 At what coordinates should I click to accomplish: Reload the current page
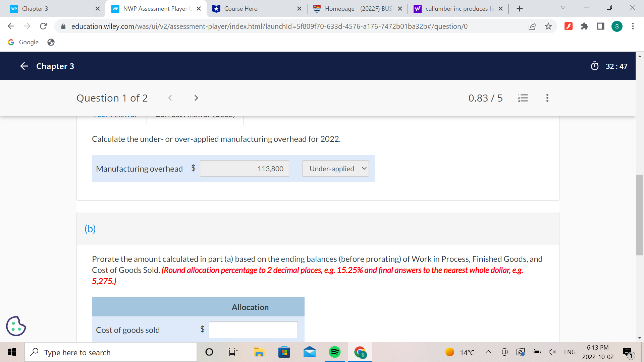click(43, 26)
